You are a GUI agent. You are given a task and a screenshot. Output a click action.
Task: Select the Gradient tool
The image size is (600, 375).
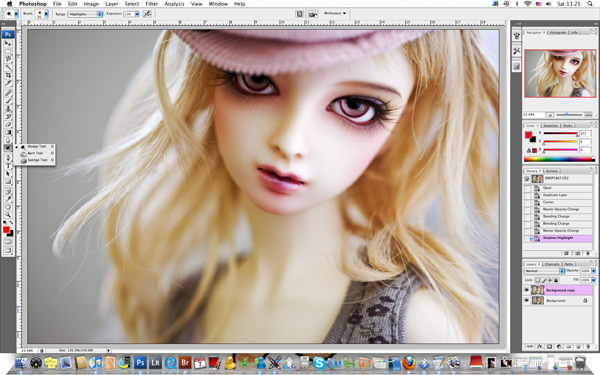(8, 132)
